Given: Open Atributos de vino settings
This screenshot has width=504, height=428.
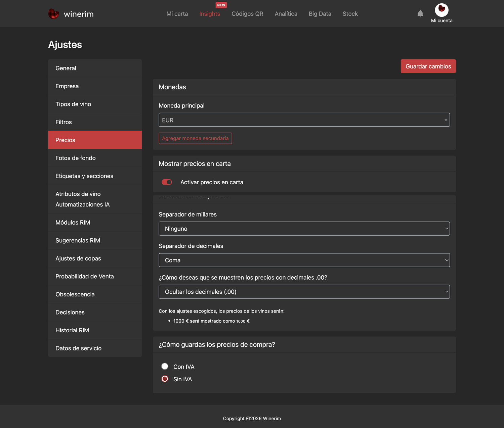Looking at the screenshot, I should click(x=78, y=194).
